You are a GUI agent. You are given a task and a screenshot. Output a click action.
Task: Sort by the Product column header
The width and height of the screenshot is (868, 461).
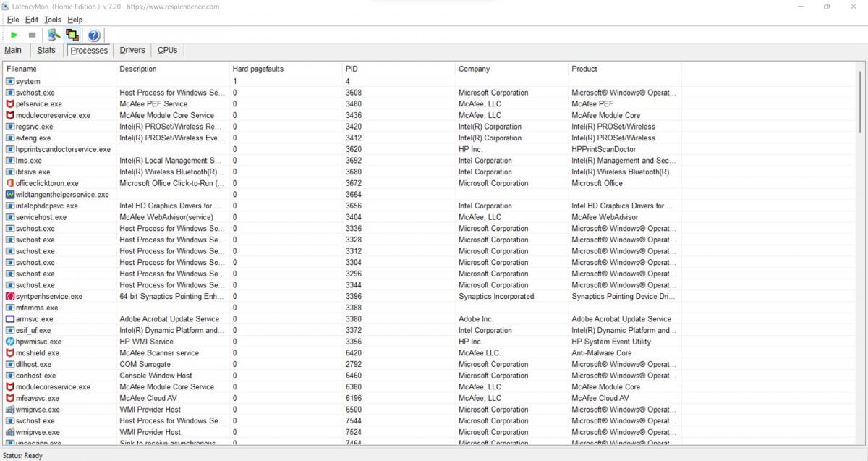pos(624,69)
